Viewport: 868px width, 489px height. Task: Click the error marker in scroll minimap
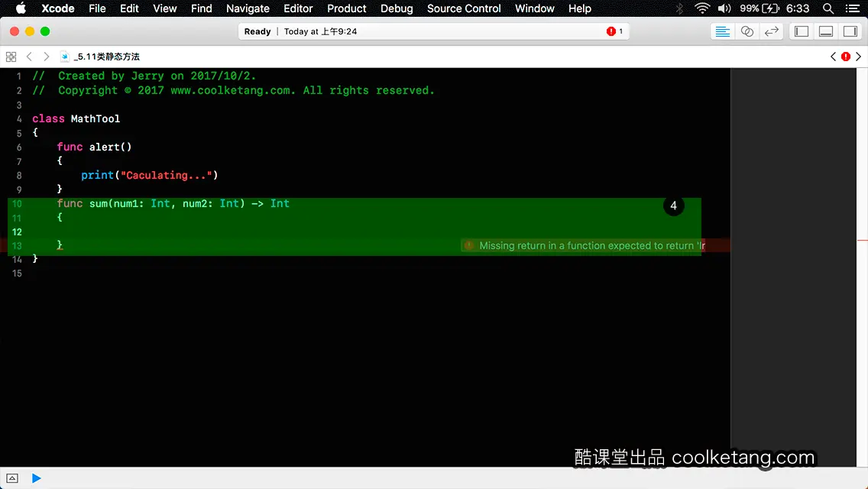point(863,240)
